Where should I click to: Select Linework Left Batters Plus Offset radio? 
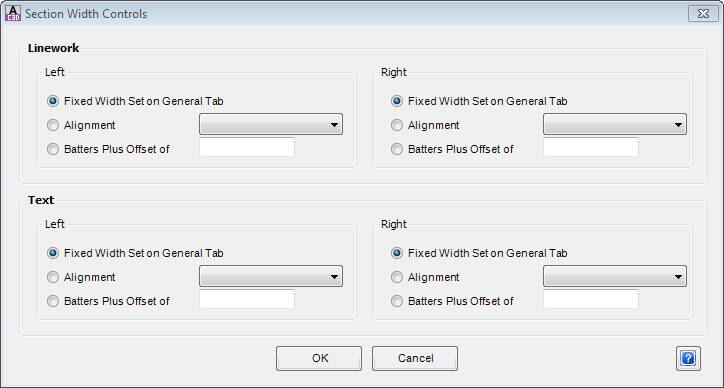coord(53,149)
